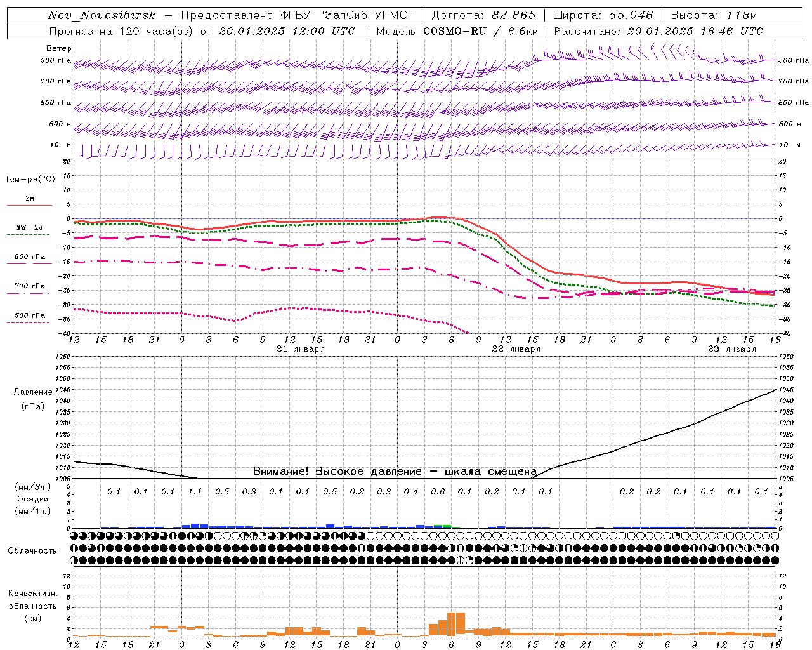Screen dimensions: 812x650
Task: Click the 3-hour precipitation value "0.4"
Action: (x=411, y=491)
